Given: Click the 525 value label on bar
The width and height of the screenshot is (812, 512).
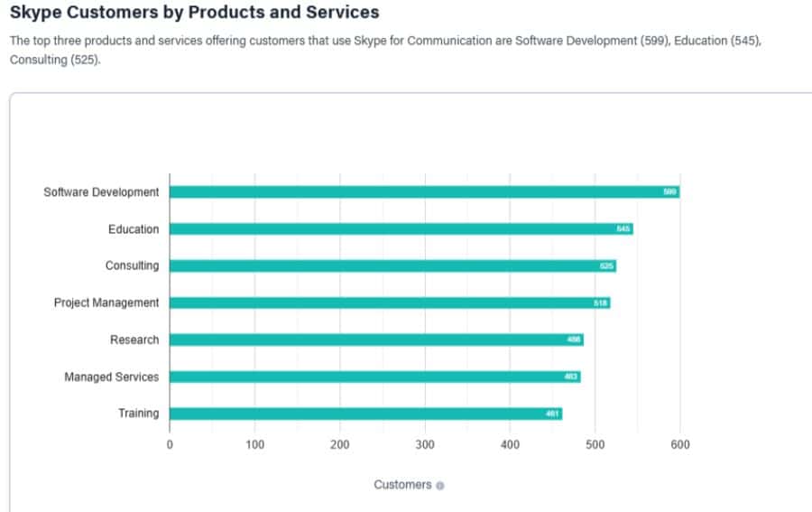Looking at the screenshot, I should [x=606, y=265].
